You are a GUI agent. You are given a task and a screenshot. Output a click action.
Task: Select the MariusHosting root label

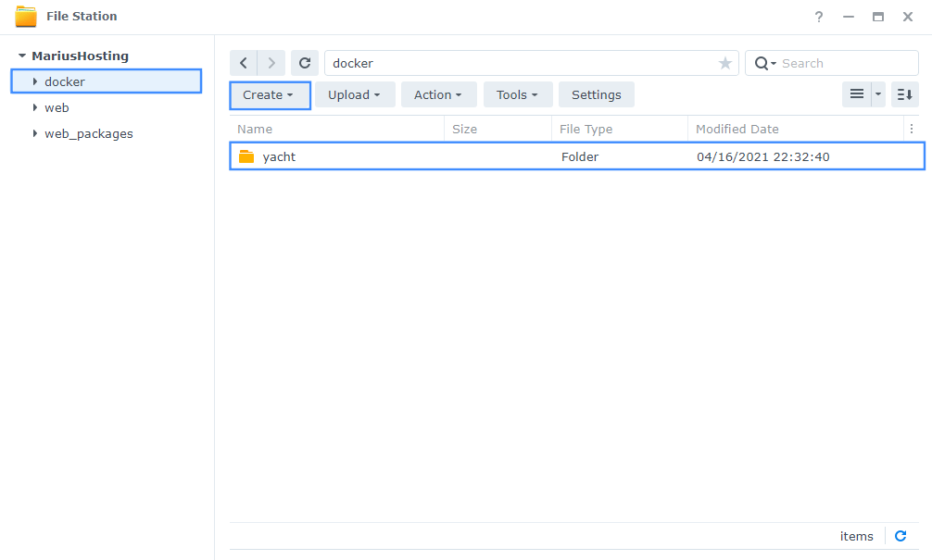pos(81,56)
